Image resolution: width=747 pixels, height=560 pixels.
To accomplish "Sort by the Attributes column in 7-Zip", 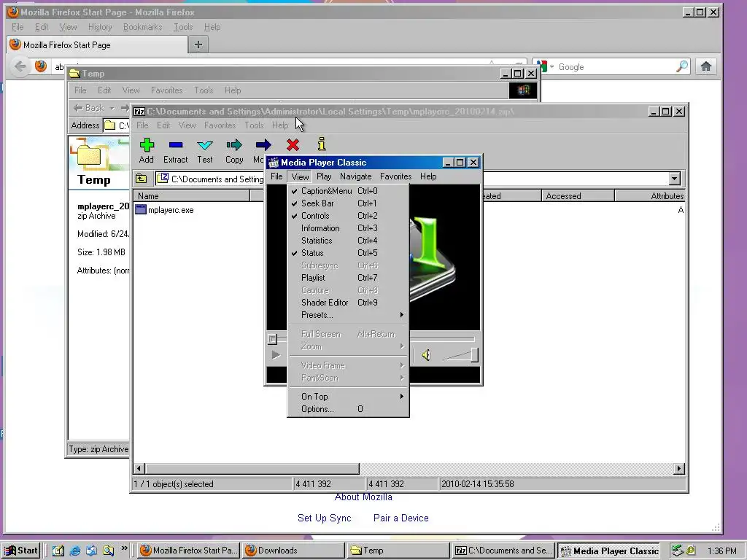I will pos(650,195).
